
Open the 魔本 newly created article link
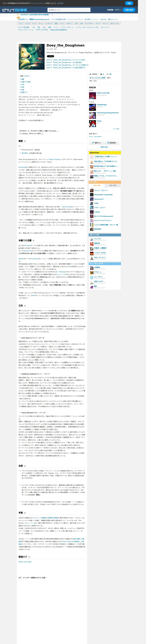(x=95, y=286)
